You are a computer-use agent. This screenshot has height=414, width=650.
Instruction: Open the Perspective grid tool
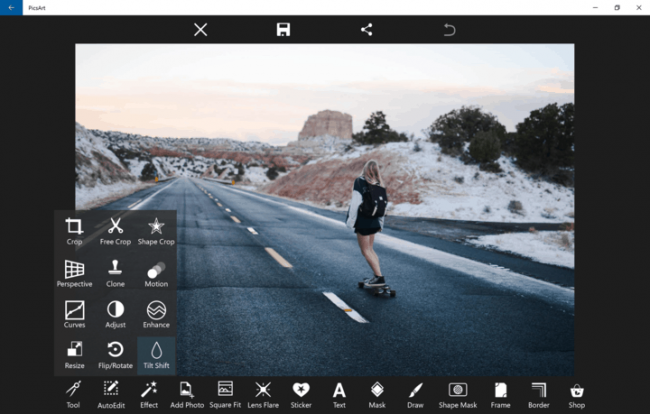click(74, 272)
